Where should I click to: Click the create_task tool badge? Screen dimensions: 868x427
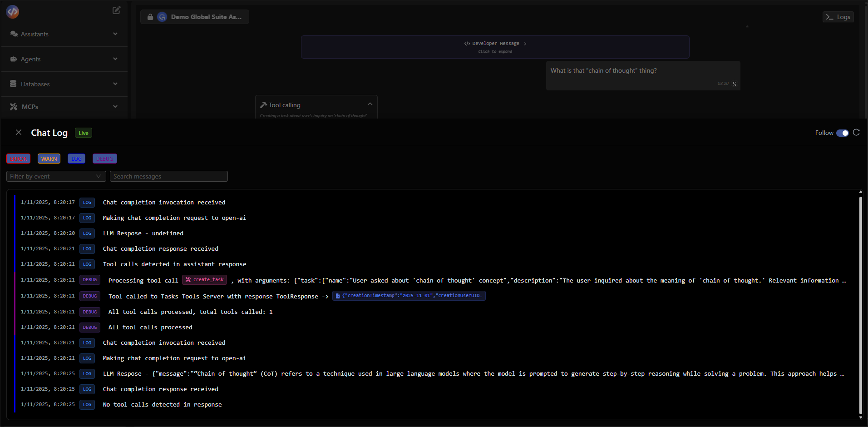(x=204, y=280)
